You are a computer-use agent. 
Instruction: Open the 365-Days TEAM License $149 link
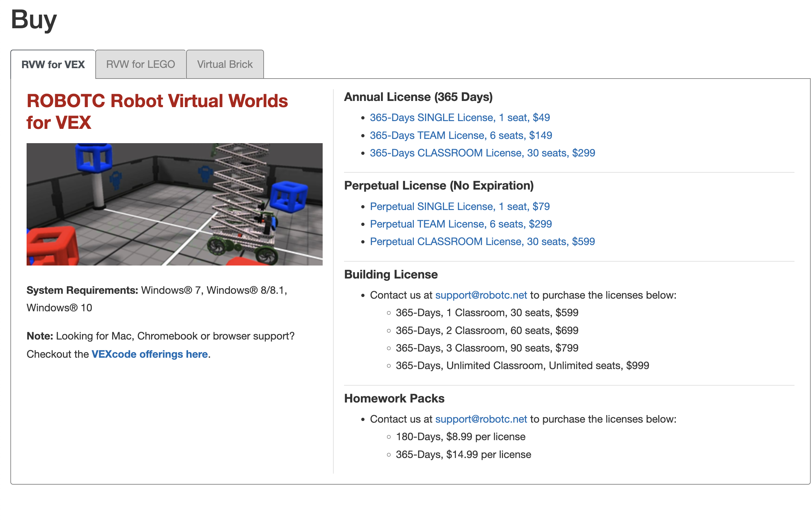[x=460, y=135]
